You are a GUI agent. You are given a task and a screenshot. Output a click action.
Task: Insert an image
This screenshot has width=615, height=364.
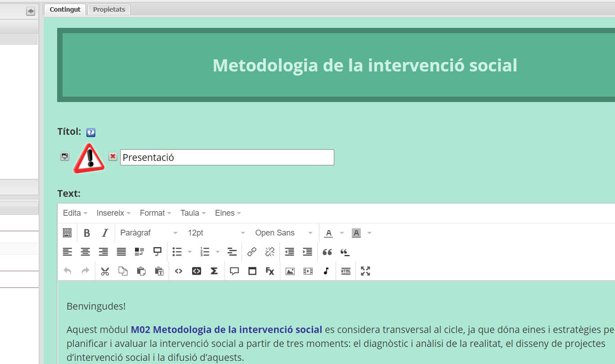pos(290,271)
